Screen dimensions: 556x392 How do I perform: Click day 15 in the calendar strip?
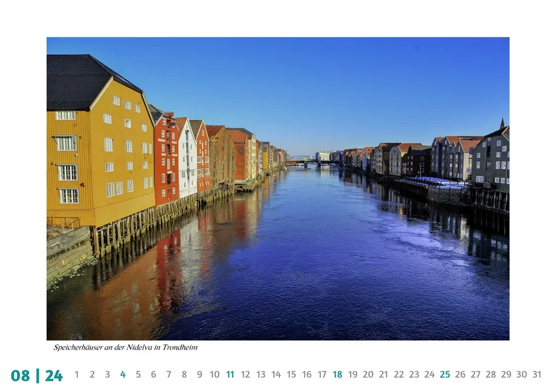point(291,374)
